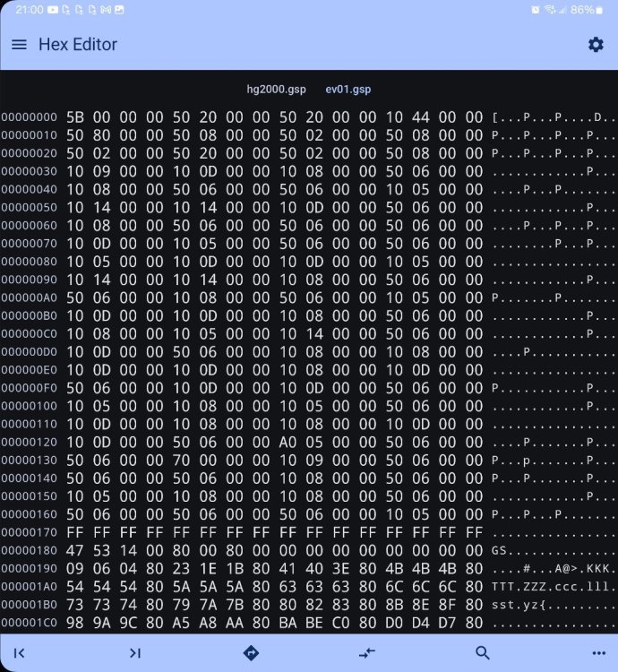Select offset label 00000000

[30, 117]
